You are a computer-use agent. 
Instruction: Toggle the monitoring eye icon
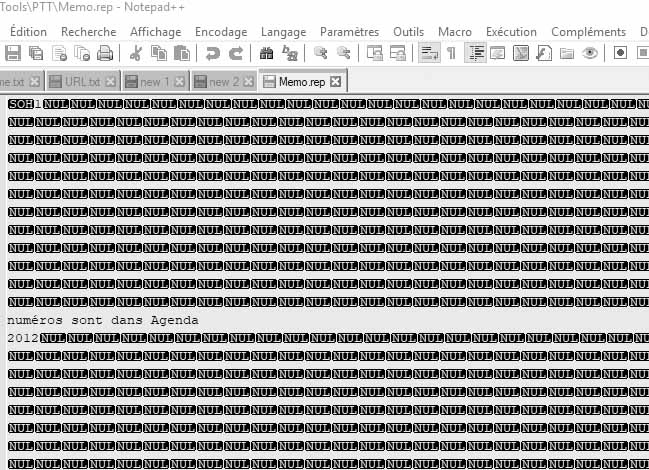point(590,53)
